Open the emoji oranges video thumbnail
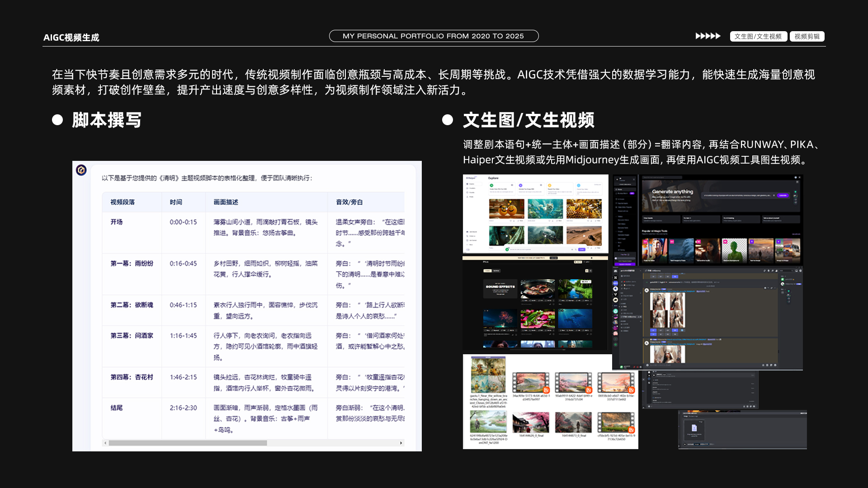The height and width of the screenshot is (488, 868). [x=506, y=209]
